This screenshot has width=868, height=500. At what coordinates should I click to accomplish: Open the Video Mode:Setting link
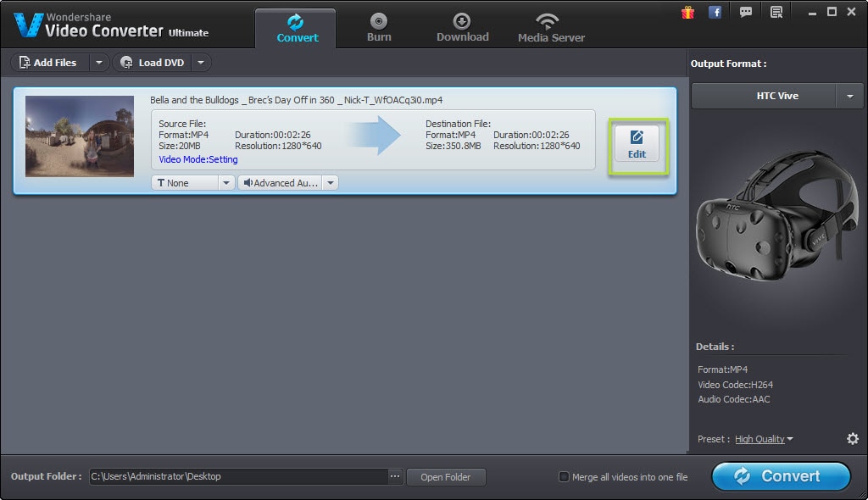point(198,159)
